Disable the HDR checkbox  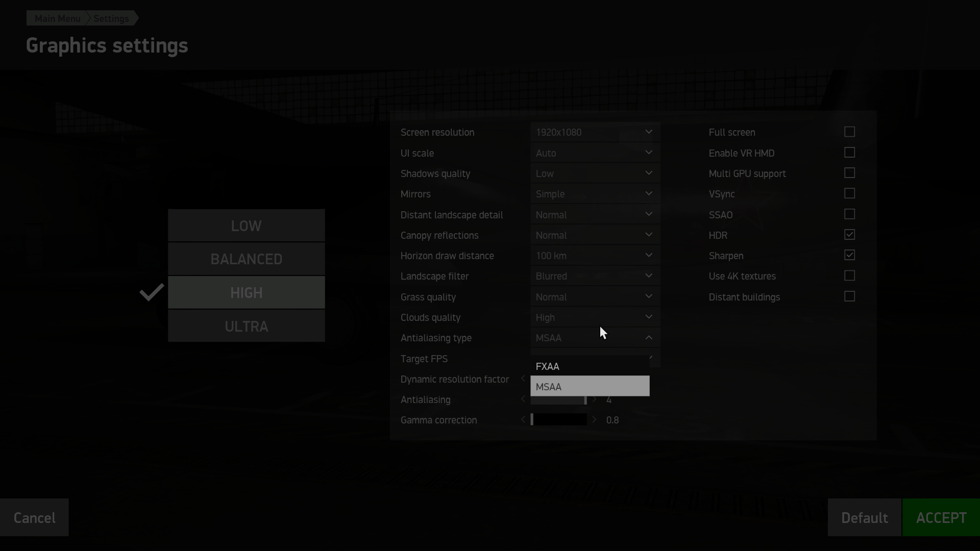click(x=849, y=235)
